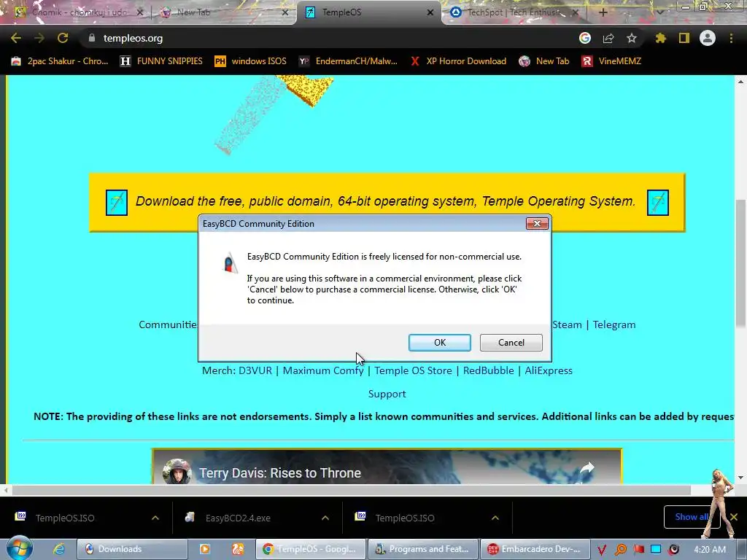This screenshot has width=747, height=560.
Task: Open the media player taskbar icon
Action: [x=205, y=549]
